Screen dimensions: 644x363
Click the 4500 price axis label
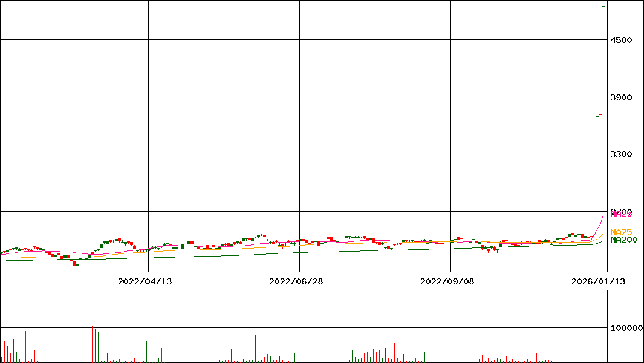[621, 40]
